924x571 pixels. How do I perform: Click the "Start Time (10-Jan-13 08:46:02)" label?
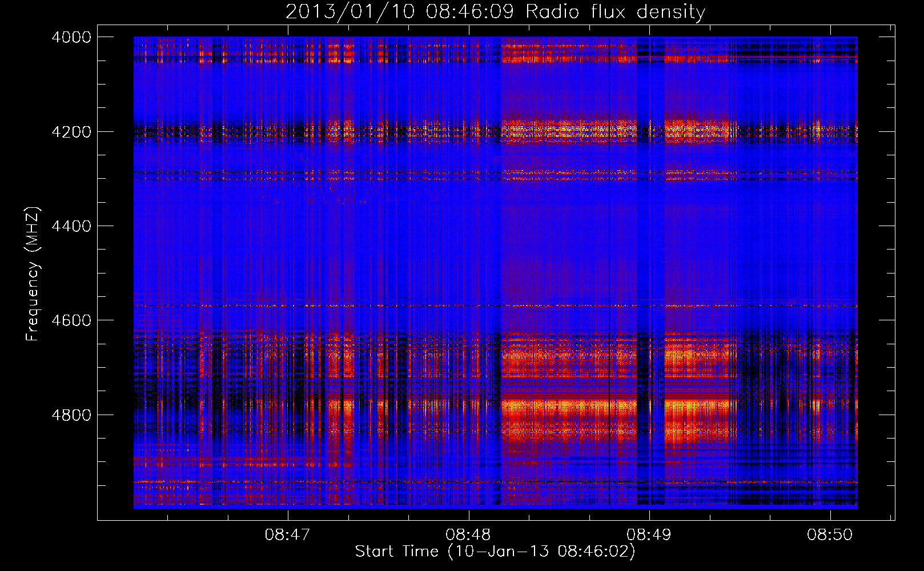(495, 552)
